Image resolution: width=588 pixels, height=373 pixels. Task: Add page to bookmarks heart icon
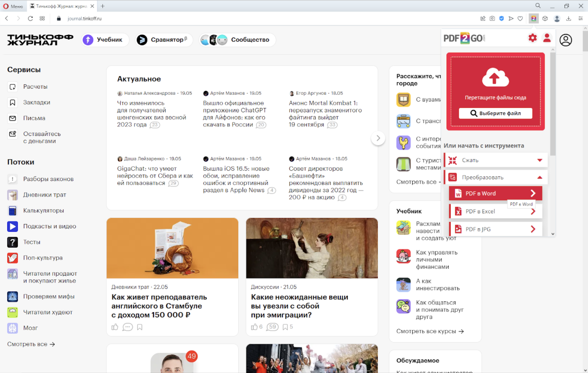(520, 19)
